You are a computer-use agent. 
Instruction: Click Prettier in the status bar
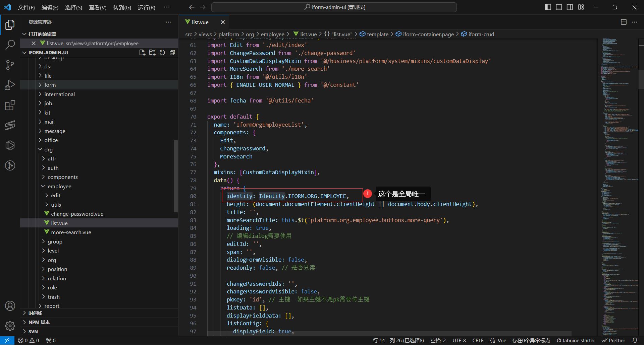(x=613, y=340)
